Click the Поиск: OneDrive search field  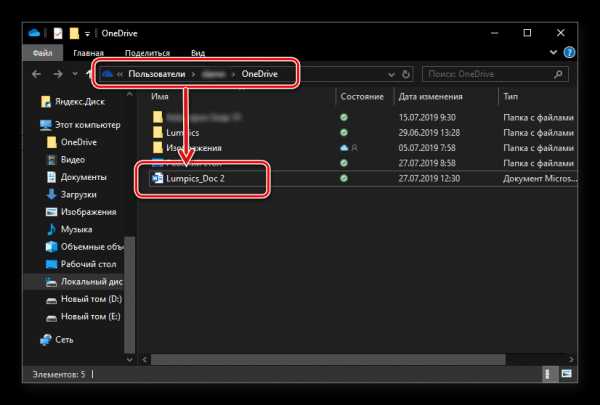tap(495, 74)
